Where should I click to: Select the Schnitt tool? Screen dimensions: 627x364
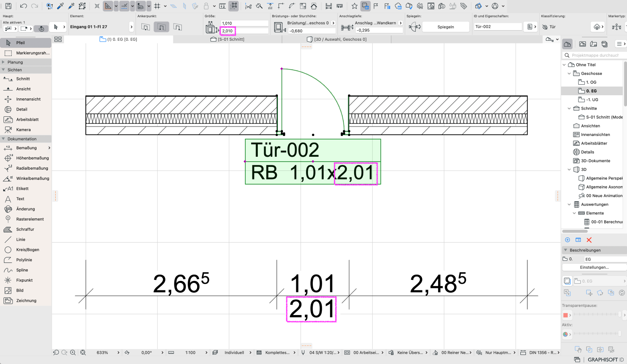tap(26, 79)
